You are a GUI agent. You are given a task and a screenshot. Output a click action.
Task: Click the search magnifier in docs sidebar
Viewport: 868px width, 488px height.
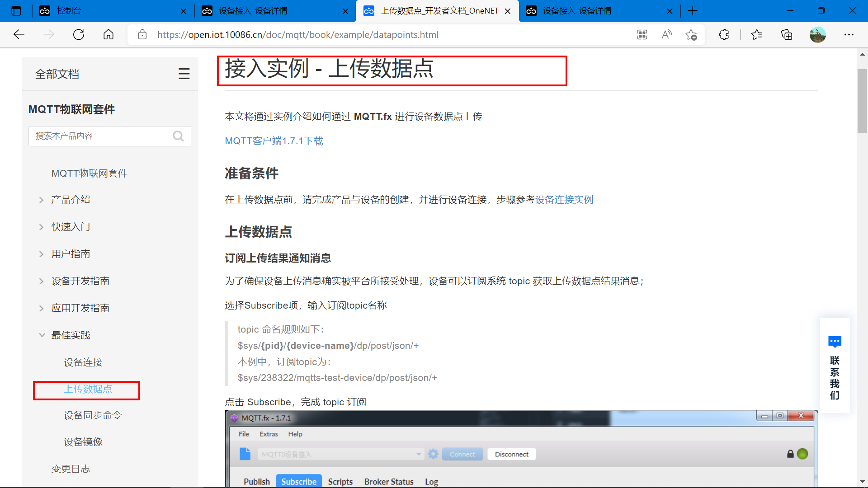[x=178, y=136]
